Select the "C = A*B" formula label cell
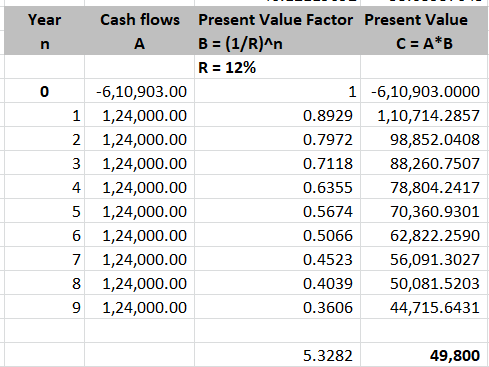 click(424, 43)
